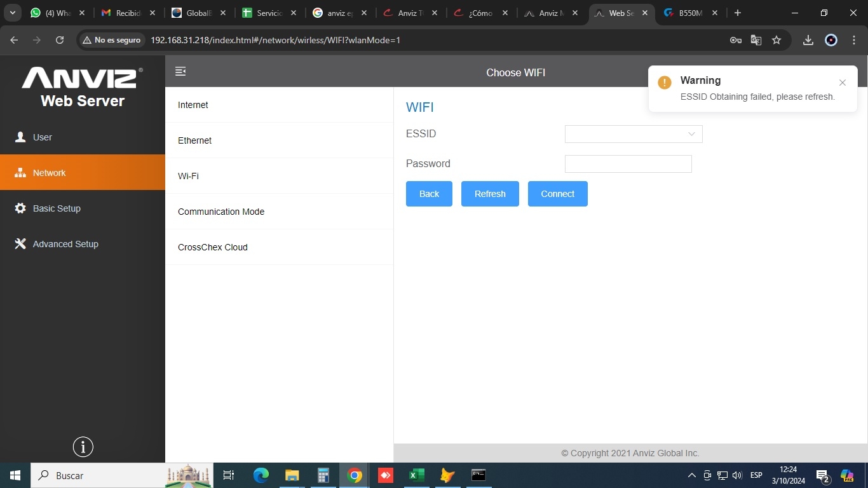Close the WhatsApp tab
This screenshot has width=868, height=488.
tap(82, 13)
